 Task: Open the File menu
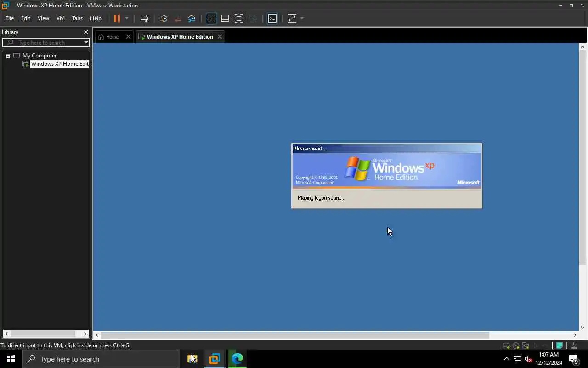(x=9, y=18)
